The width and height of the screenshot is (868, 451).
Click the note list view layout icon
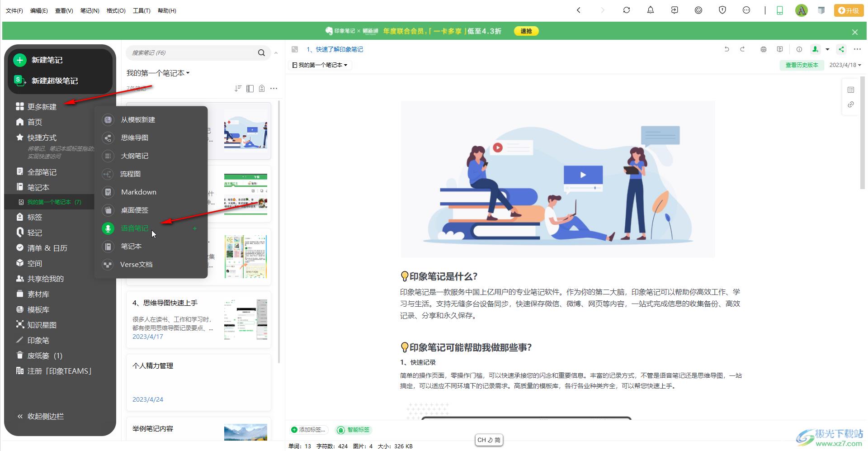(250, 89)
